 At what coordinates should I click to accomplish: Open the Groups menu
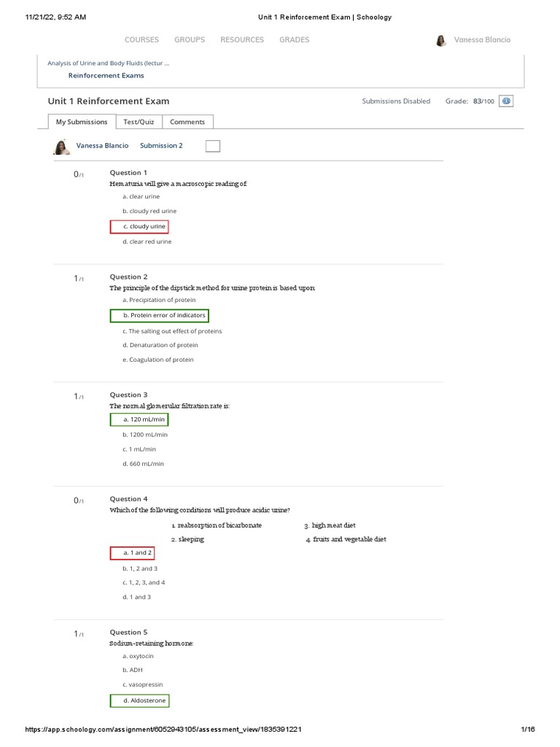click(x=190, y=40)
